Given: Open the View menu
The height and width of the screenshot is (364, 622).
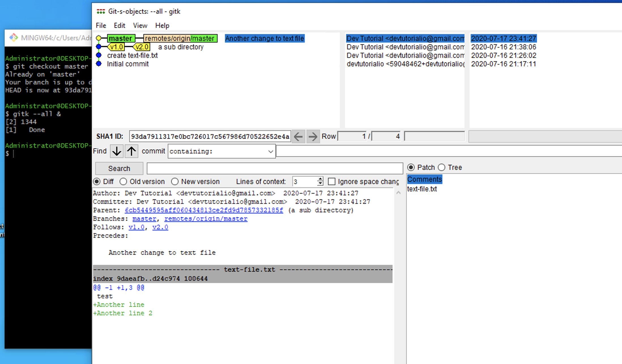Looking at the screenshot, I should pos(140,25).
